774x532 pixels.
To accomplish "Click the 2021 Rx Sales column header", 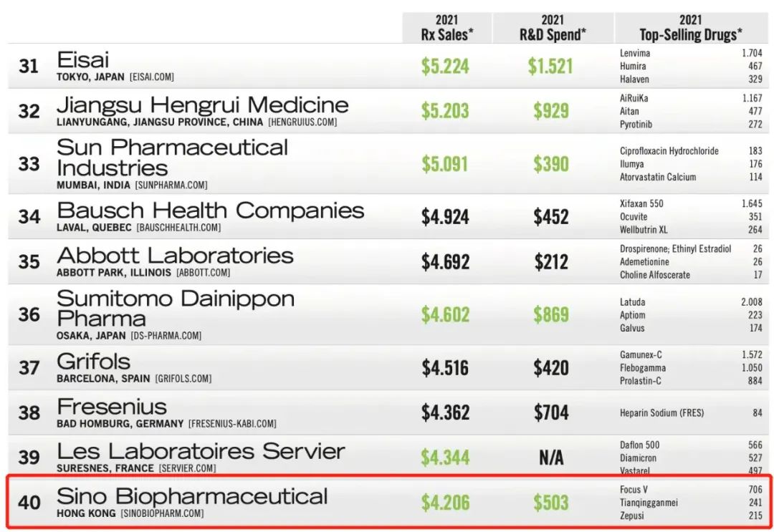I will coord(446,27).
